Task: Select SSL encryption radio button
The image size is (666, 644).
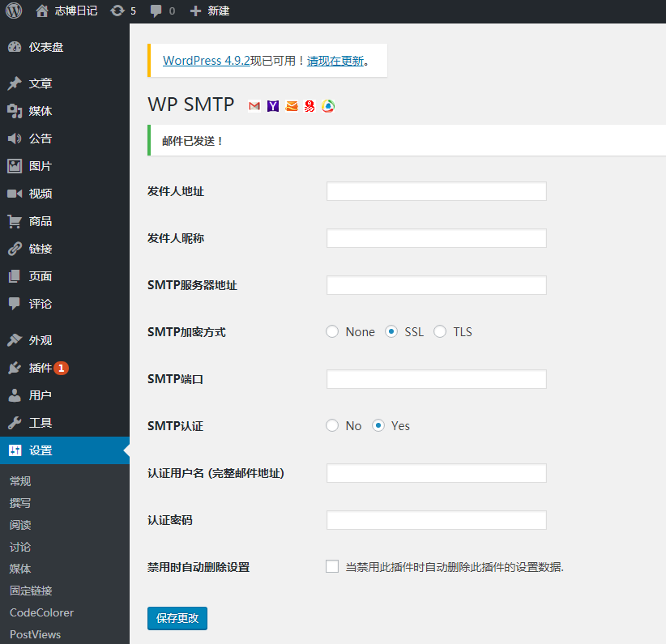Action: pyautogui.click(x=391, y=332)
